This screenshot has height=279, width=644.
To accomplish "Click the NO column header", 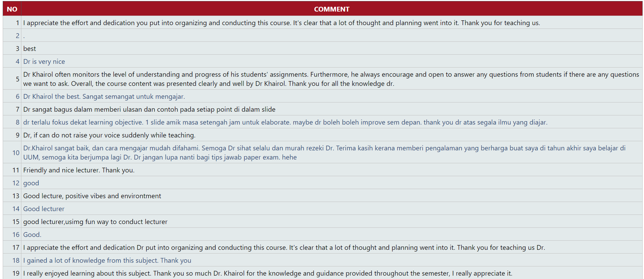I will point(12,9).
